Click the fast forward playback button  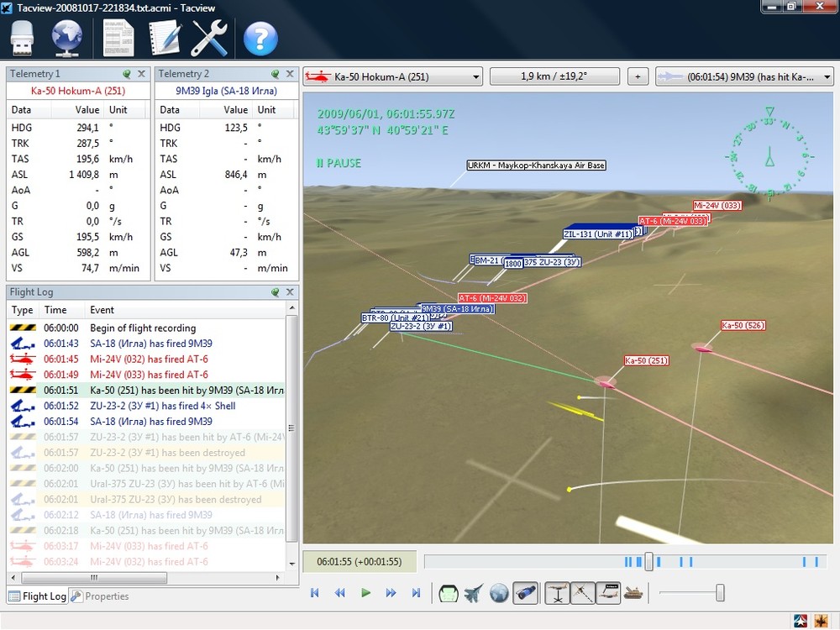point(391,592)
